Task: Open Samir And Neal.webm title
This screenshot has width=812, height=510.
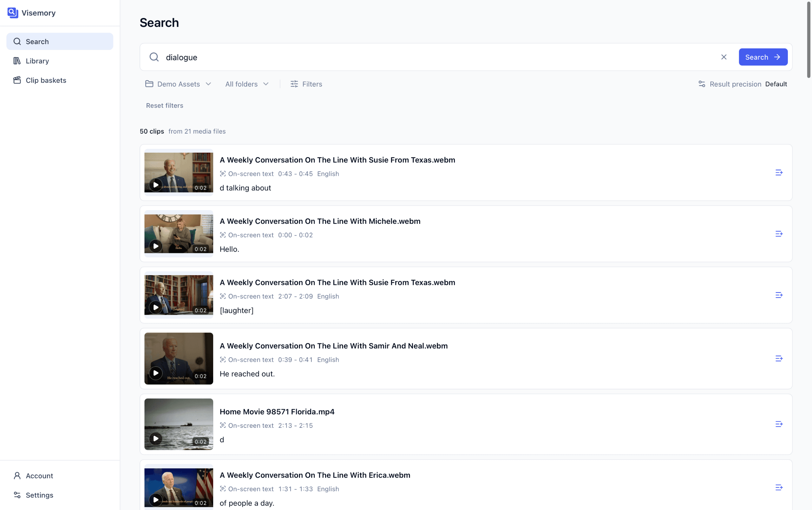Action: [333, 346]
